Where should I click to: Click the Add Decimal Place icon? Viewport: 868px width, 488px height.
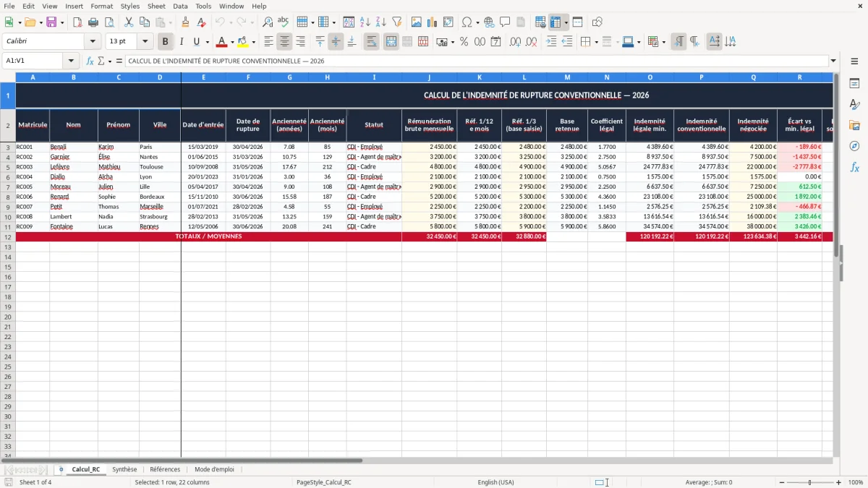click(515, 42)
